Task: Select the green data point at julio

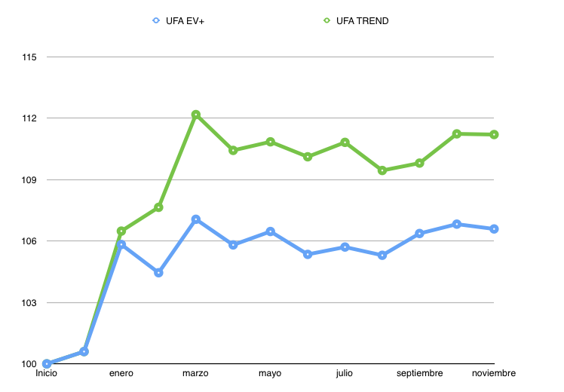Action: coord(345,142)
